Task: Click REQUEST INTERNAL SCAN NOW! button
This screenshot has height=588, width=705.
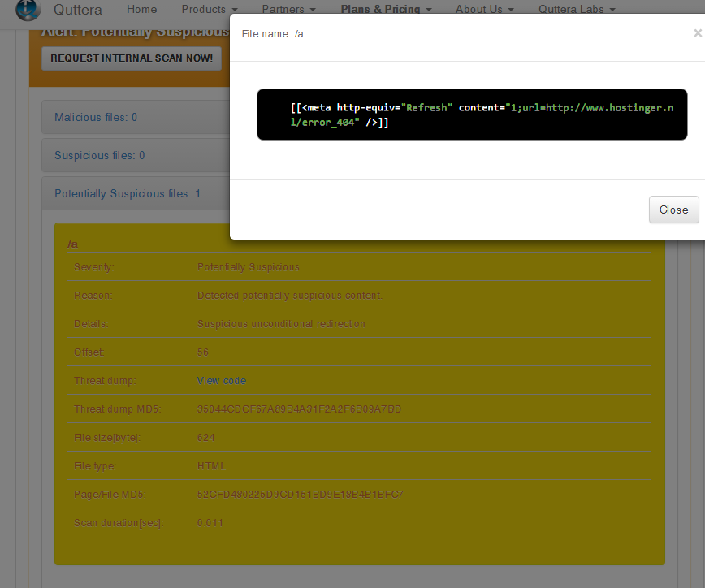Action: [x=132, y=58]
